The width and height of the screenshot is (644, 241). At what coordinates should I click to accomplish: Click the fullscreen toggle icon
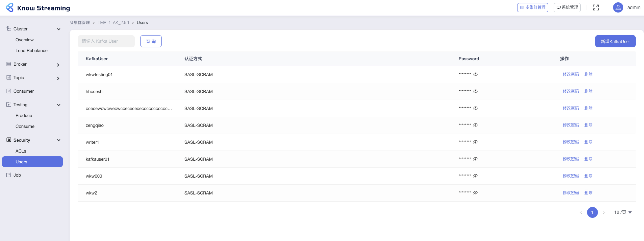point(596,7)
